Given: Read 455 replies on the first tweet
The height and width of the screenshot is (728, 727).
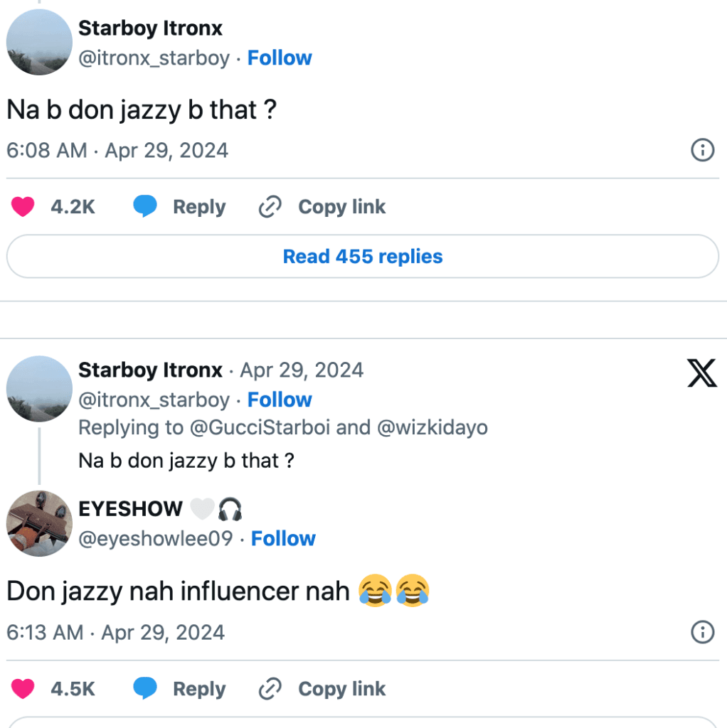Looking at the screenshot, I should coord(363,256).
